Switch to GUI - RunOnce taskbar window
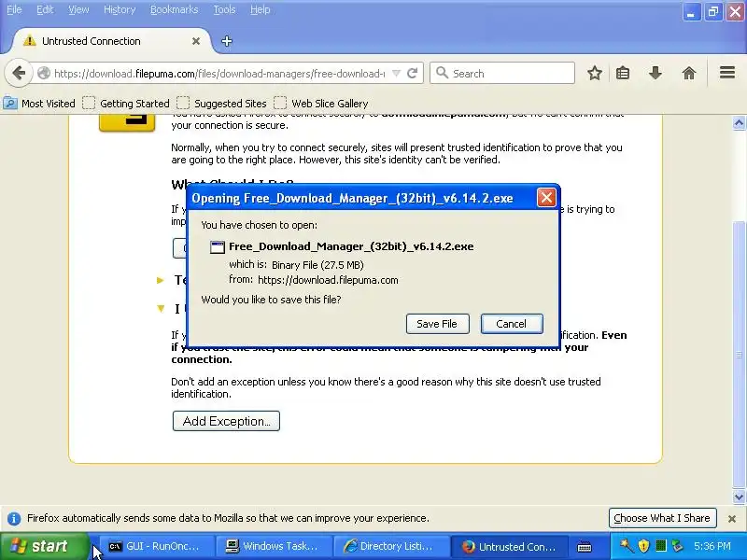Image resolution: width=747 pixels, height=560 pixels. point(156,546)
